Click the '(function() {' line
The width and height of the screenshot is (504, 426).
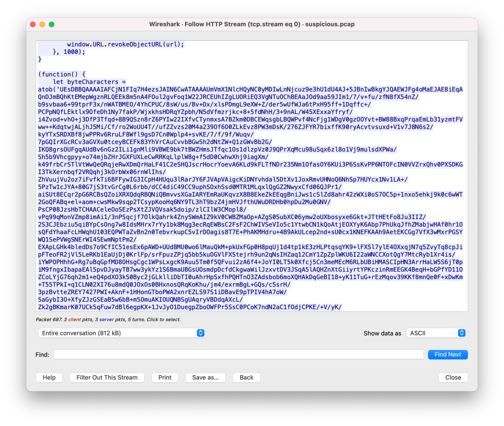62,74
